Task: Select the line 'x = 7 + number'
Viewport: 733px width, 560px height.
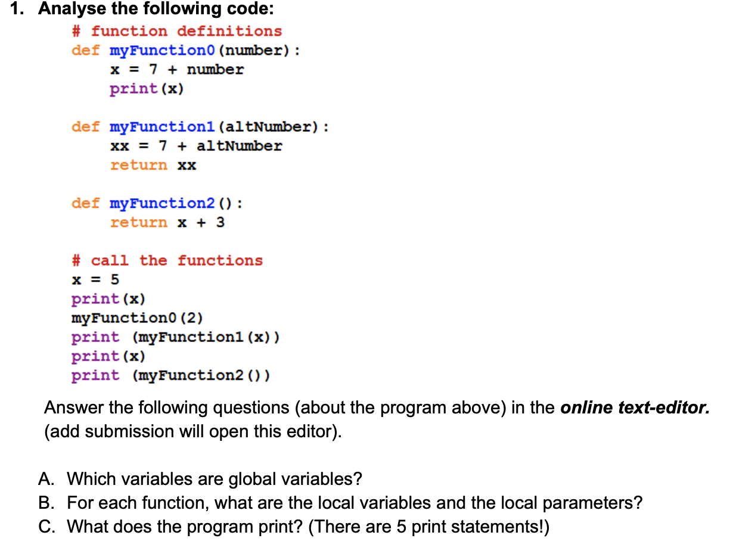Action: (x=176, y=70)
